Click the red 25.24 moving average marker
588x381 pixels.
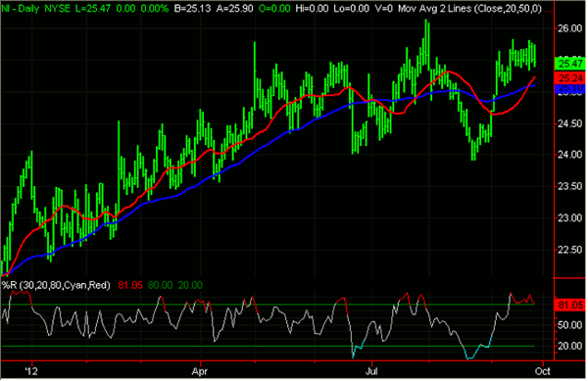[570, 78]
